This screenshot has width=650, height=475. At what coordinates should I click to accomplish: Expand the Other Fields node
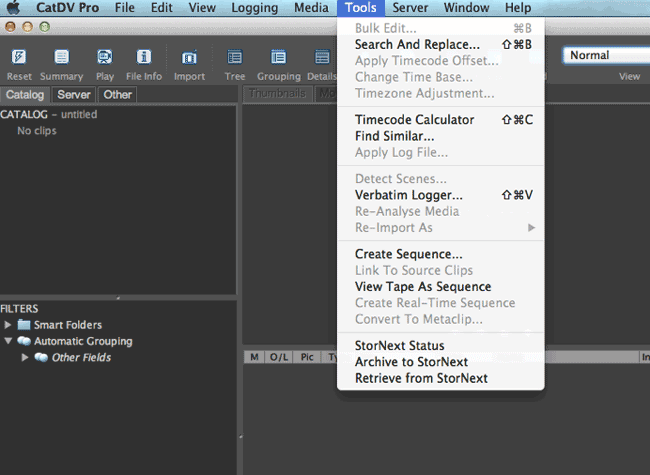(x=26, y=357)
